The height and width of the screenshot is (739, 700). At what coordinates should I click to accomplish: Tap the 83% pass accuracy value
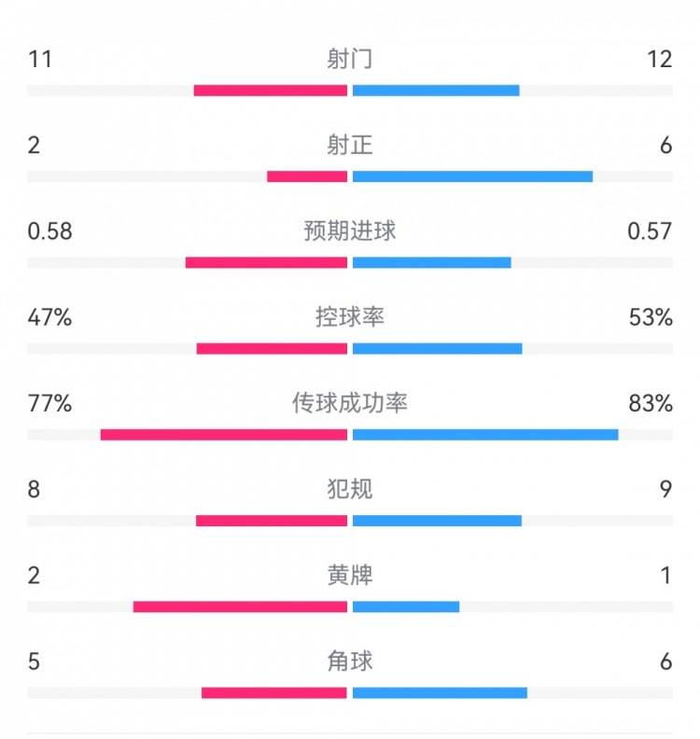[x=651, y=403]
